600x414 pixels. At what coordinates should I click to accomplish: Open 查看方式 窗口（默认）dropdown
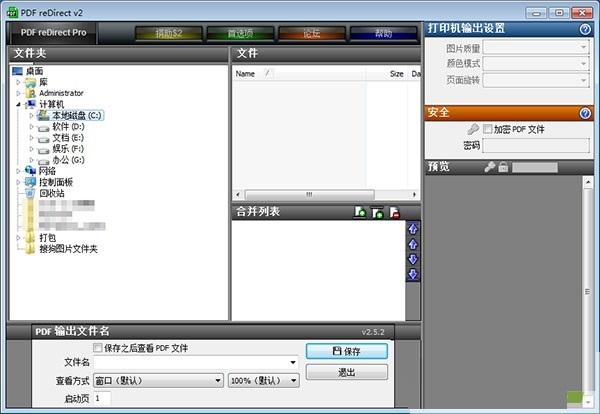[158, 381]
